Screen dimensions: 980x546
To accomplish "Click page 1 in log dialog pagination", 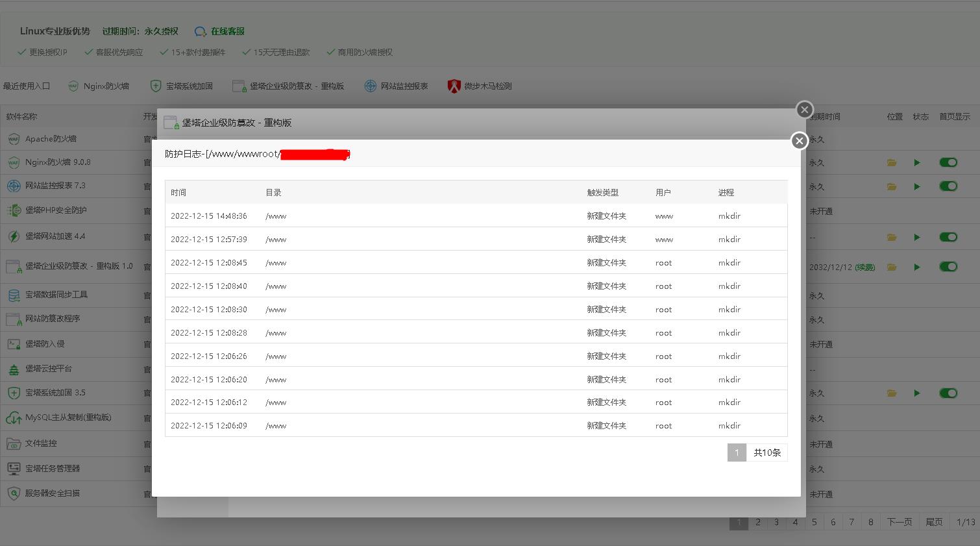I will pyautogui.click(x=737, y=453).
